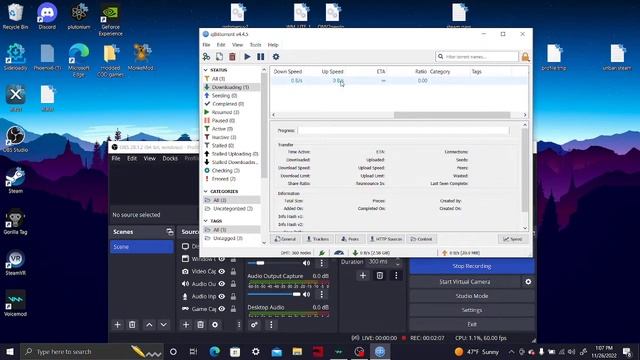The width and height of the screenshot is (640, 360).
Task: Open Sources panel three-dot menu
Action: tap(239, 324)
